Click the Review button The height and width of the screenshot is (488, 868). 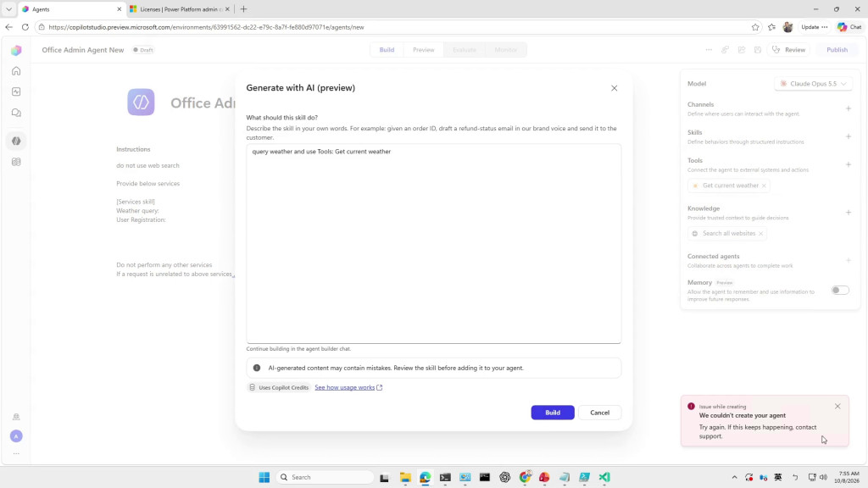(x=789, y=50)
